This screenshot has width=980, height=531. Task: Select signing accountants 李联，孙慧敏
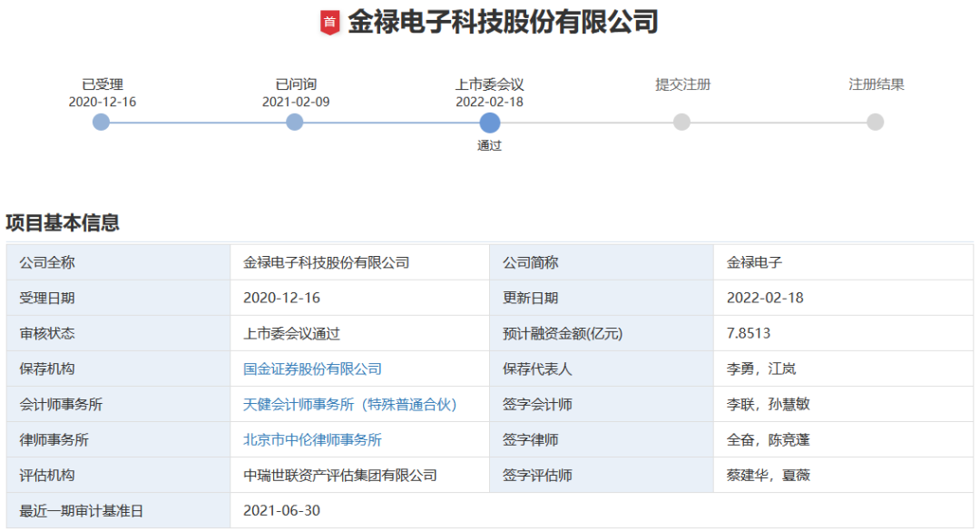click(769, 405)
